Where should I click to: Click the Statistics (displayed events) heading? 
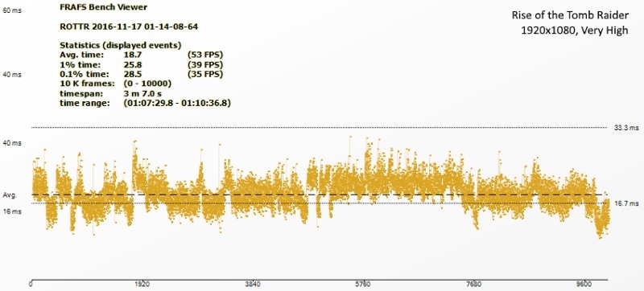point(120,45)
